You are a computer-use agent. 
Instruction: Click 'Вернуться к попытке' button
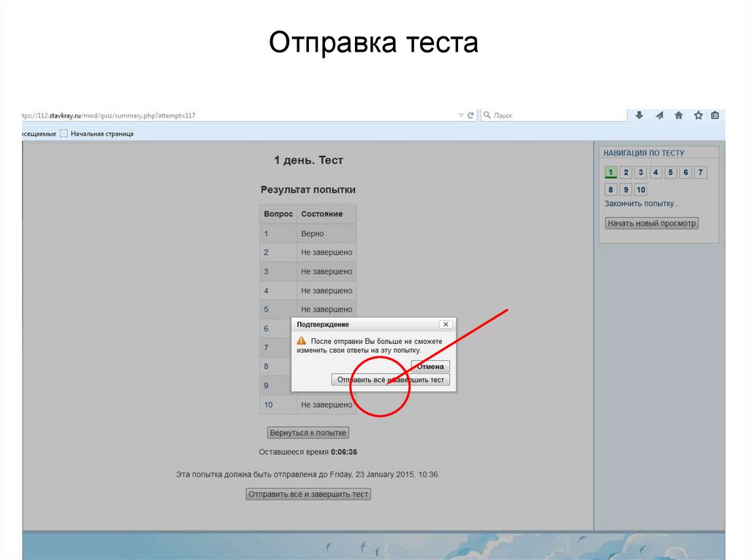(x=308, y=432)
